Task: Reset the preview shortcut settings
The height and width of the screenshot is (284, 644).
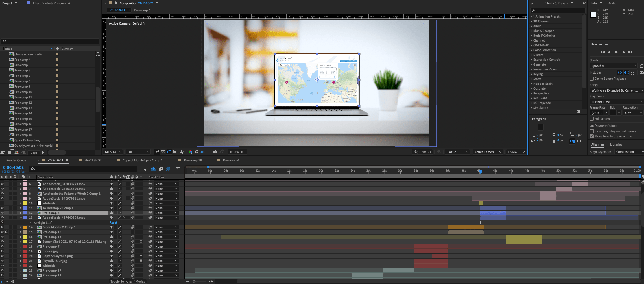Action: [641, 66]
